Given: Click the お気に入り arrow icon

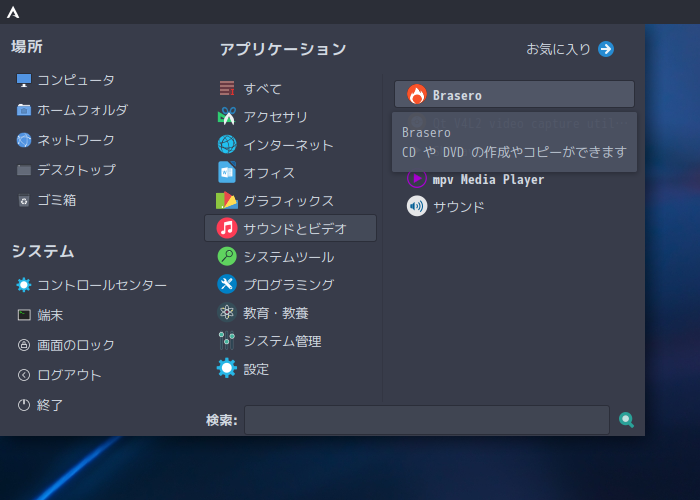Looking at the screenshot, I should [606, 49].
